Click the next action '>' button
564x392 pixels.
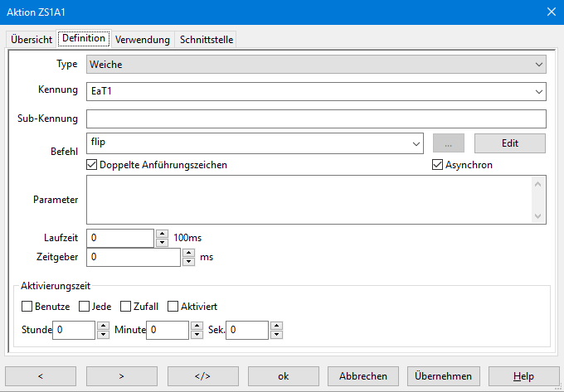coord(121,375)
